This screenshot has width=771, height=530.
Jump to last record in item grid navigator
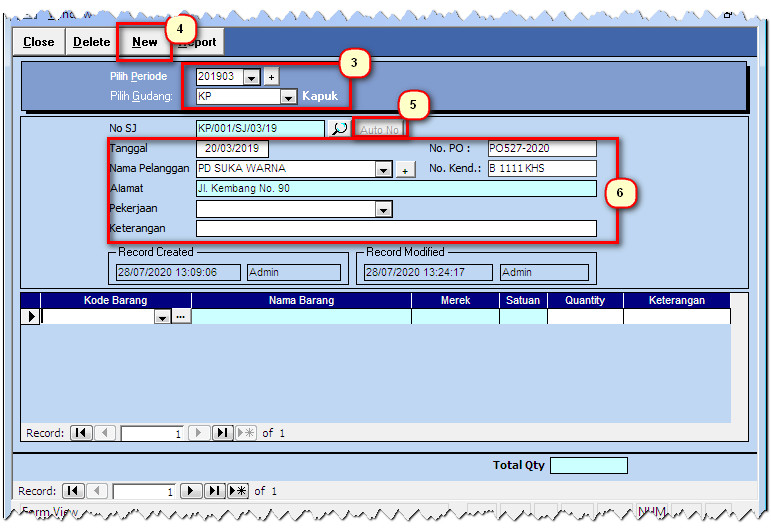[222, 433]
